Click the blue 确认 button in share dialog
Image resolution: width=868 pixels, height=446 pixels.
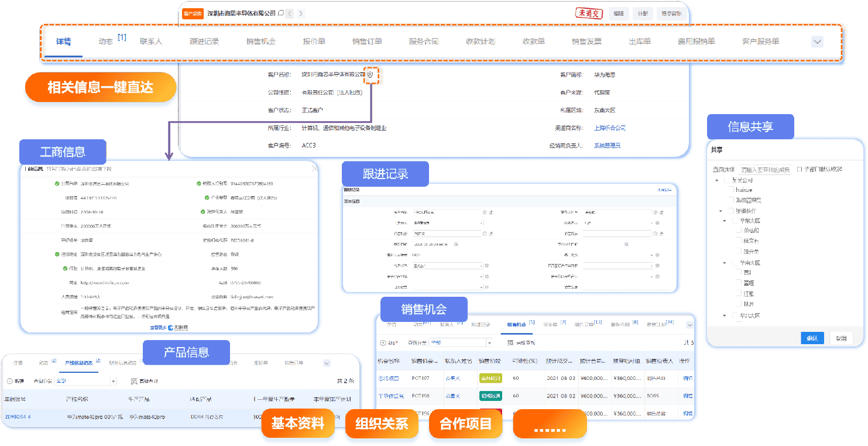(812, 338)
